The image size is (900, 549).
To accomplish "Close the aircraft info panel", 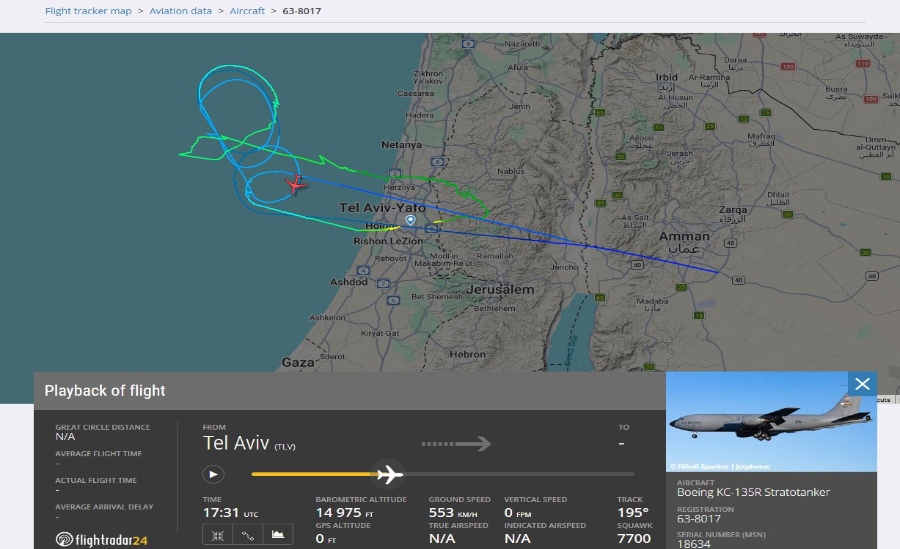I will tap(862, 384).
